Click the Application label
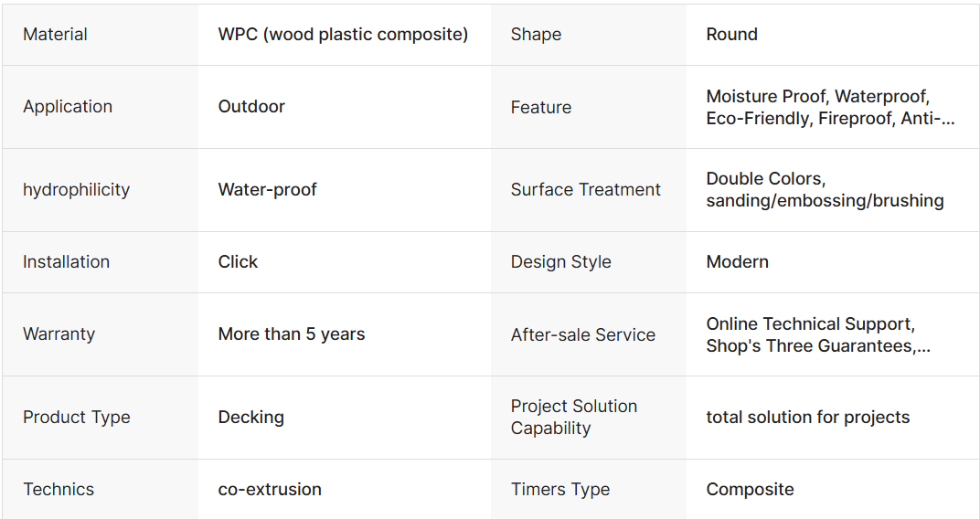Screen dimensions: 980x519 tap(68, 107)
